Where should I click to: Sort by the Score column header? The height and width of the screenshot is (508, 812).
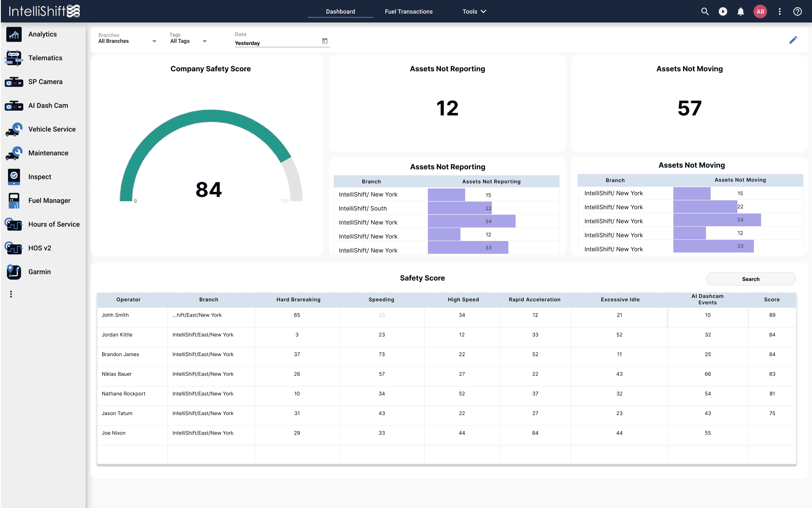[x=772, y=300]
